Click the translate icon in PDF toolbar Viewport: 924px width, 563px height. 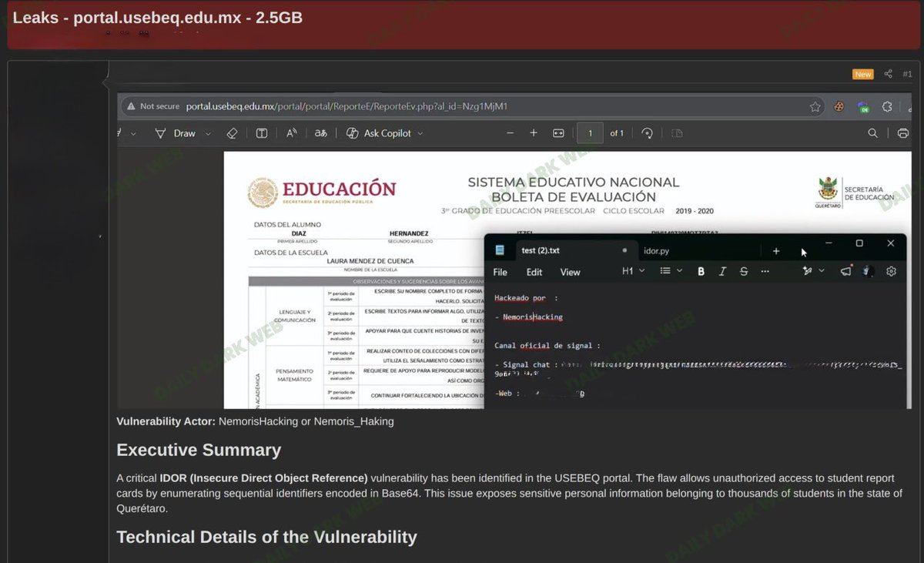click(x=320, y=133)
